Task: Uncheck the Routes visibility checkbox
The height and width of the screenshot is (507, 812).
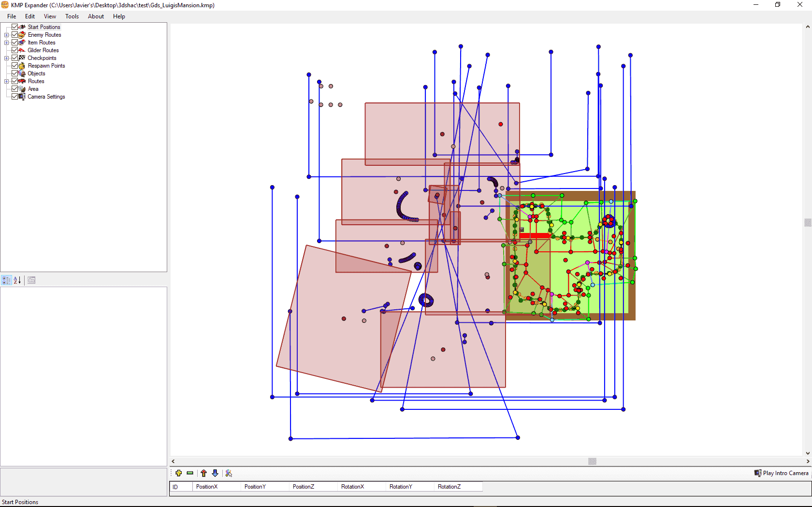Action: click(x=14, y=81)
